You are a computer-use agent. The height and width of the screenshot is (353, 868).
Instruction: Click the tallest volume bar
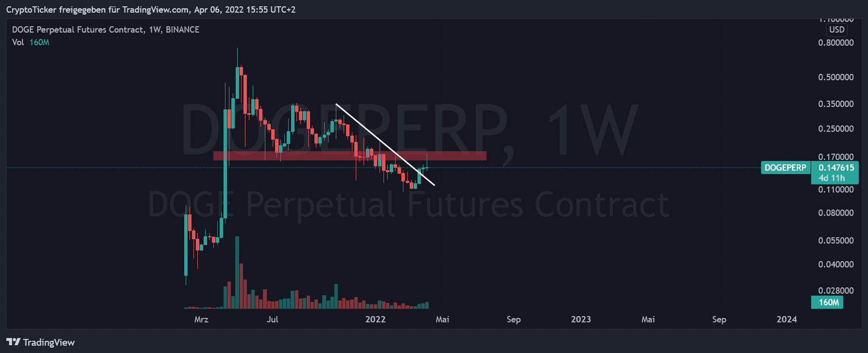pyautogui.click(x=237, y=272)
